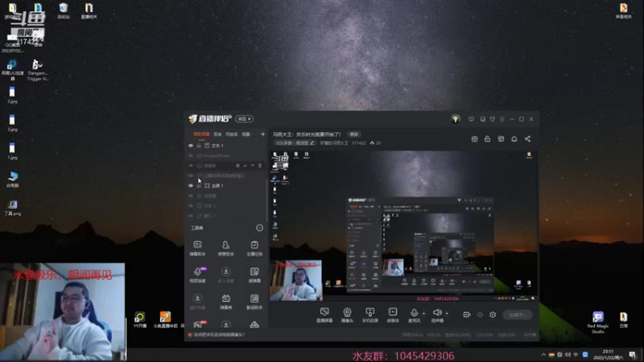Viewport: 644px width, 362px height.
Task: Click the webcam thumbnail in the preview area
Action: 296,280
